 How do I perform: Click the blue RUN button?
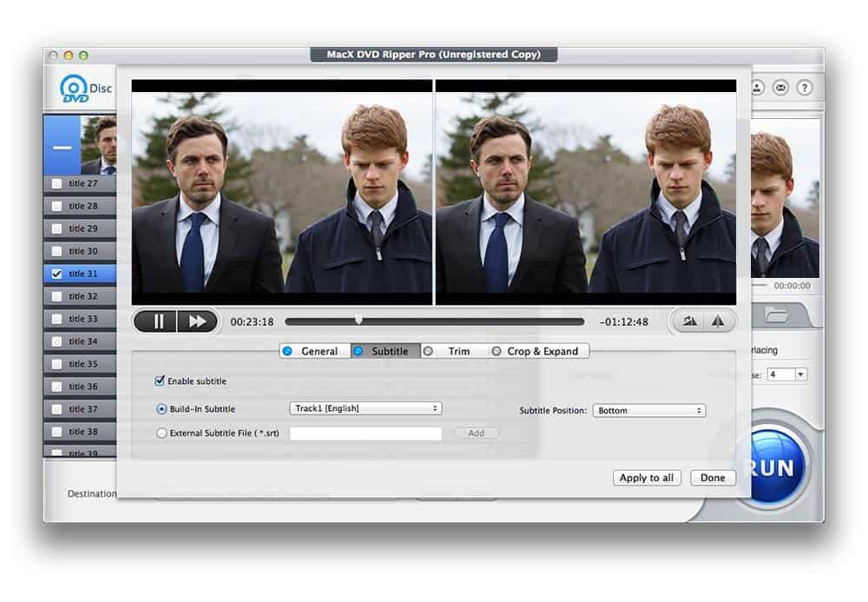[771, 467]
